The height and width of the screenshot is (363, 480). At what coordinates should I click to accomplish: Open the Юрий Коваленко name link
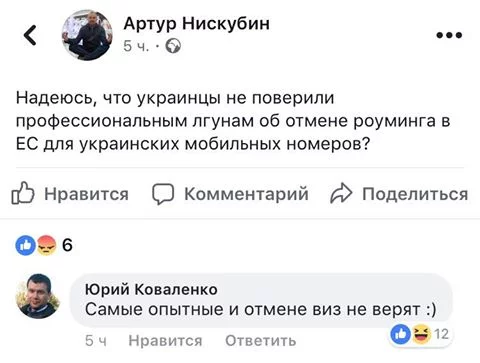(x=151, y=289)
